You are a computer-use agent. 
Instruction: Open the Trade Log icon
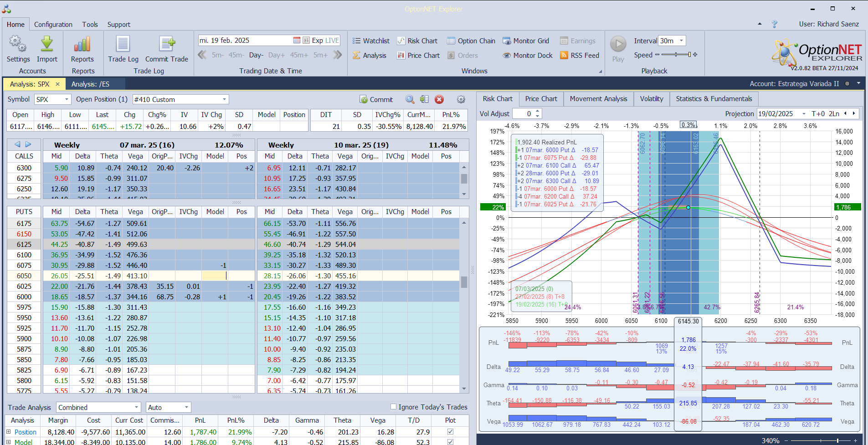tap(123, 45)
